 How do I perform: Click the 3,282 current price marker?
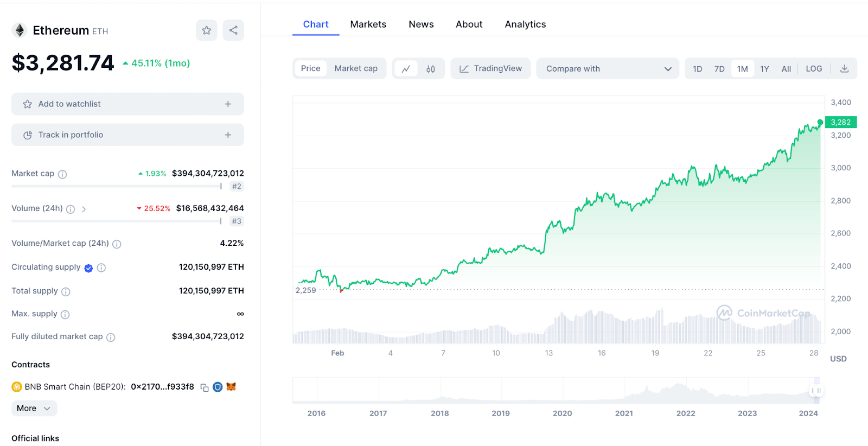[840, 123]
